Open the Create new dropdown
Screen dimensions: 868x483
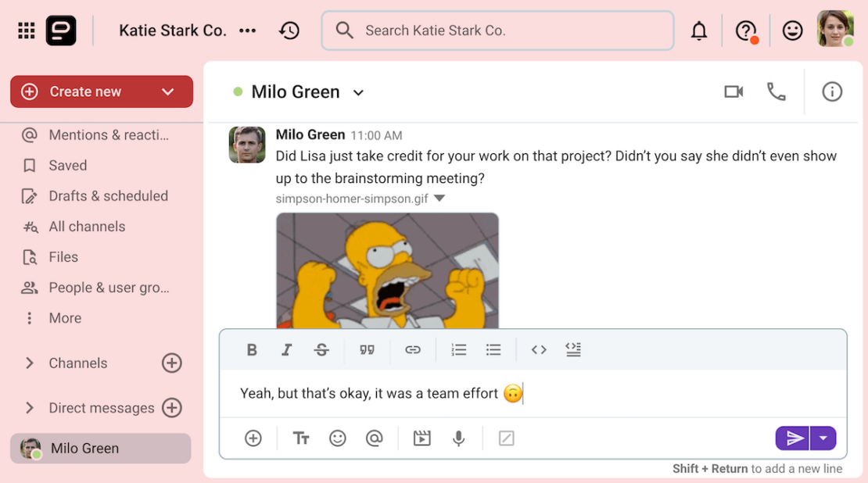(x=167, y=91)
